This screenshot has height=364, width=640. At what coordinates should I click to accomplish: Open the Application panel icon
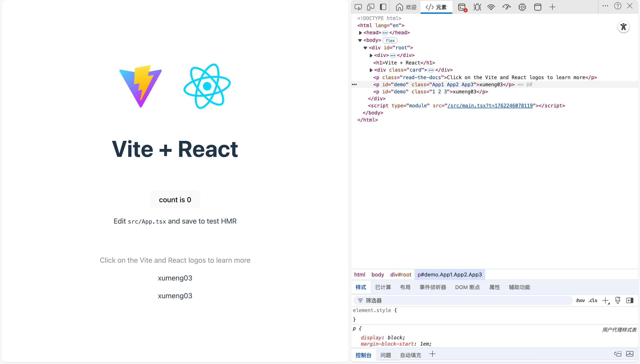click(538, 7)
